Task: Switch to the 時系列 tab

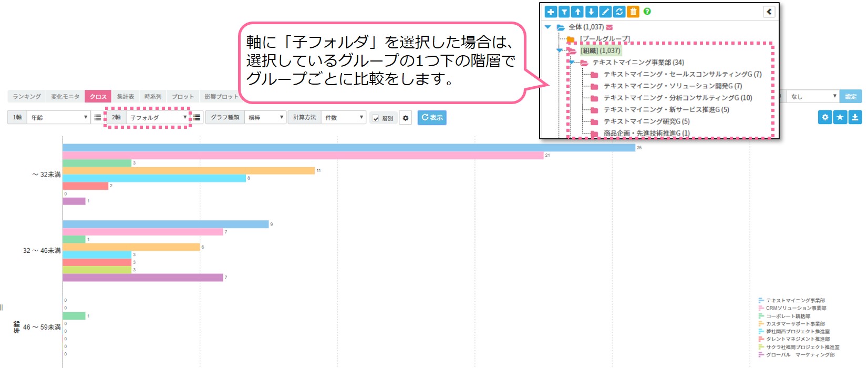Action: click(153, 97)
